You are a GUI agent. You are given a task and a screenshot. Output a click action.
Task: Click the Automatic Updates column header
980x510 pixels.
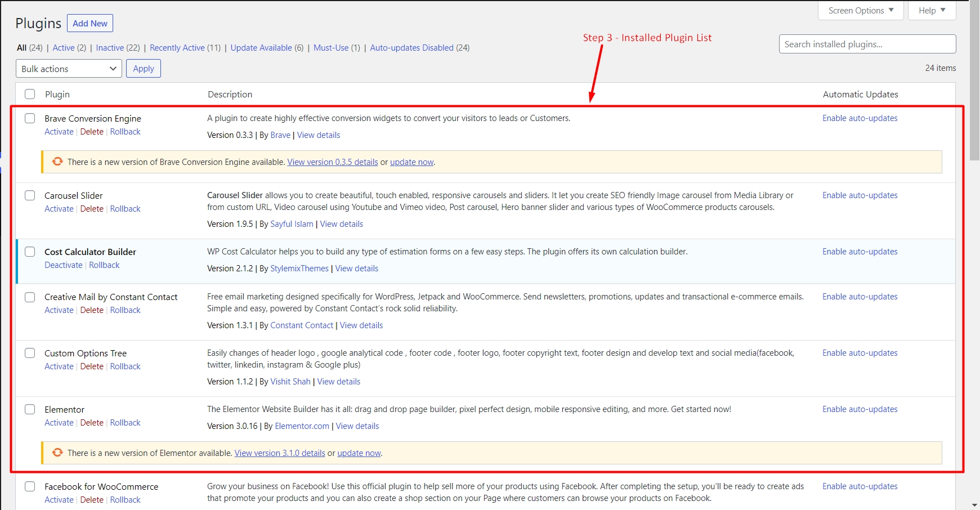[860, 95]
